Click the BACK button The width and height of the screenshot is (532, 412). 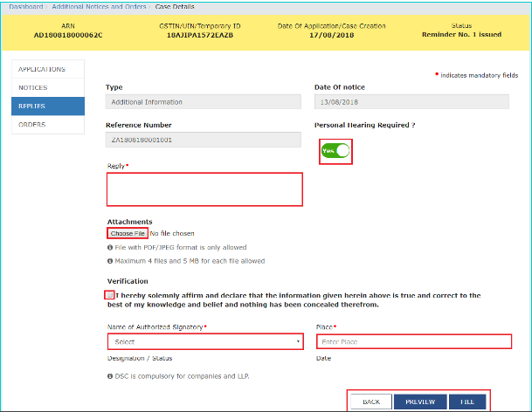click(x=371, y=402)
